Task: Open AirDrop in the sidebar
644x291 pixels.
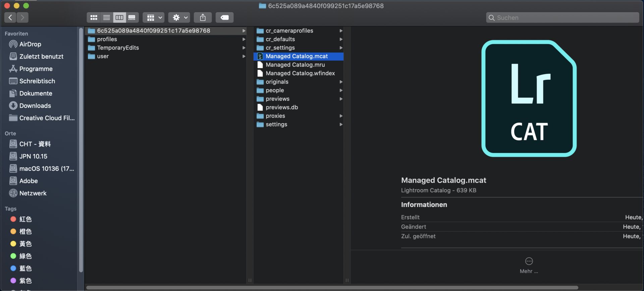Action: point(30,44)
